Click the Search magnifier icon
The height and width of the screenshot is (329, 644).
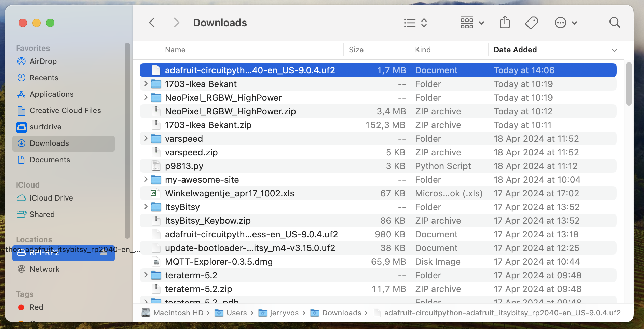coord(615,23)
